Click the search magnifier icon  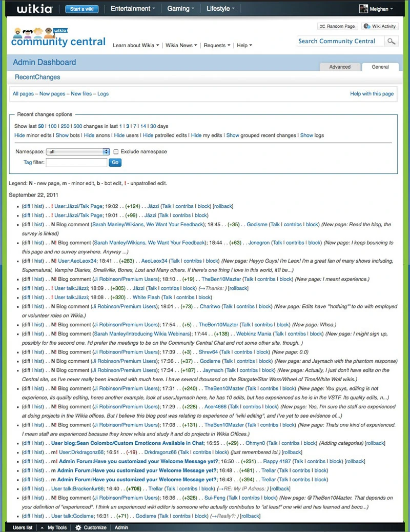coord(392,41)
